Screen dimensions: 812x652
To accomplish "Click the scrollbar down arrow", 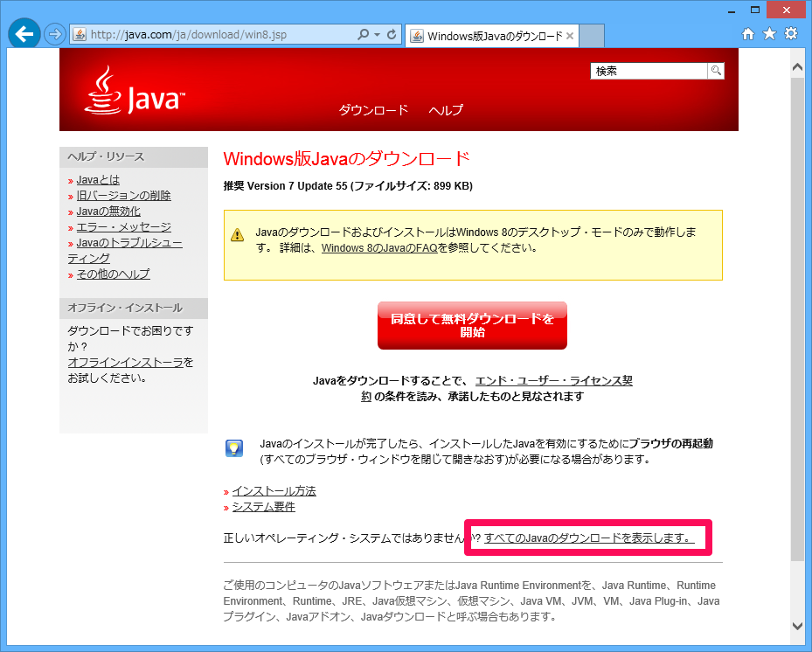I will 797,625.
